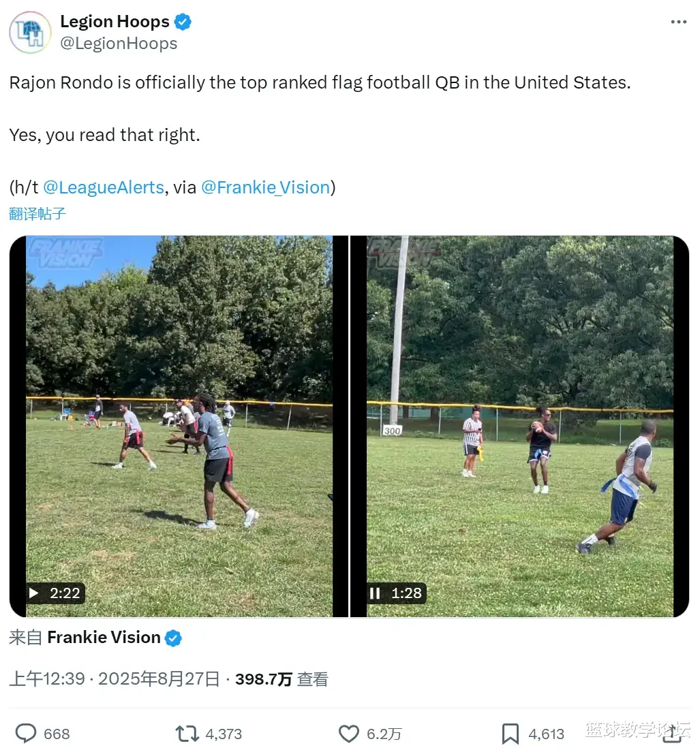Like the post with the heart icon
Image resolution: width=700 pixels, height=750 pixels.
[x=349, y=733]
